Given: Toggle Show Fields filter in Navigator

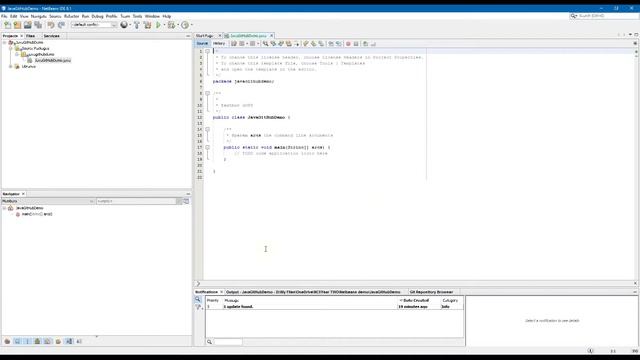Looking at the screenshot, I should [18, 341].
